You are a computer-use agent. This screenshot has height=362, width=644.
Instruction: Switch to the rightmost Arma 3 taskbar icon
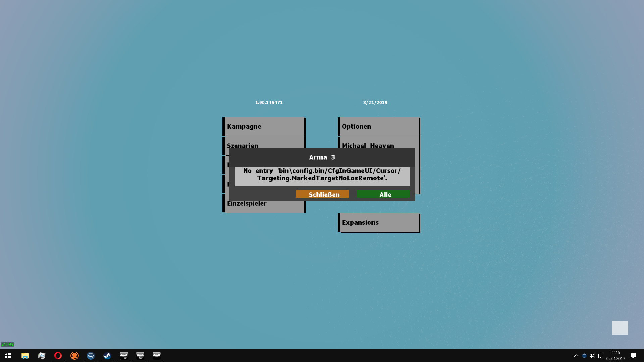point(156,356)
